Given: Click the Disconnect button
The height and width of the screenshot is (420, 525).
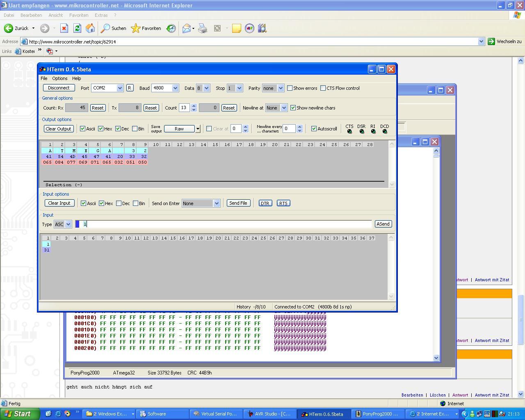Looking at the screenshot, I should click(x=59, y=88).
